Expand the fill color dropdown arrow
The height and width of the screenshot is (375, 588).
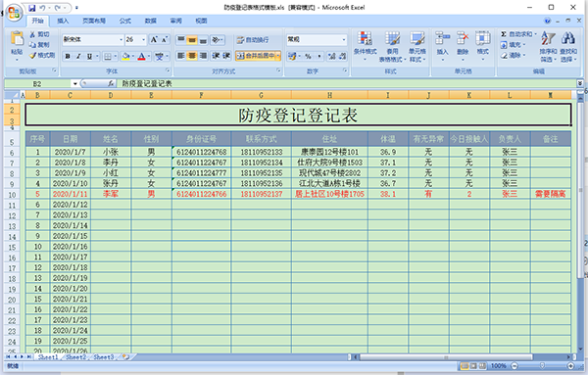132,56
